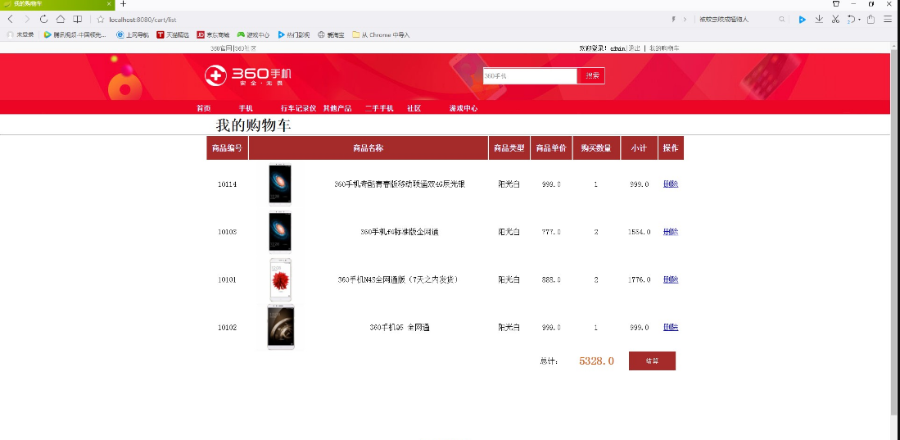The image size is (900, 440).
Task: Open the 天猫 bookmark
Action: [x=173, y=35]
